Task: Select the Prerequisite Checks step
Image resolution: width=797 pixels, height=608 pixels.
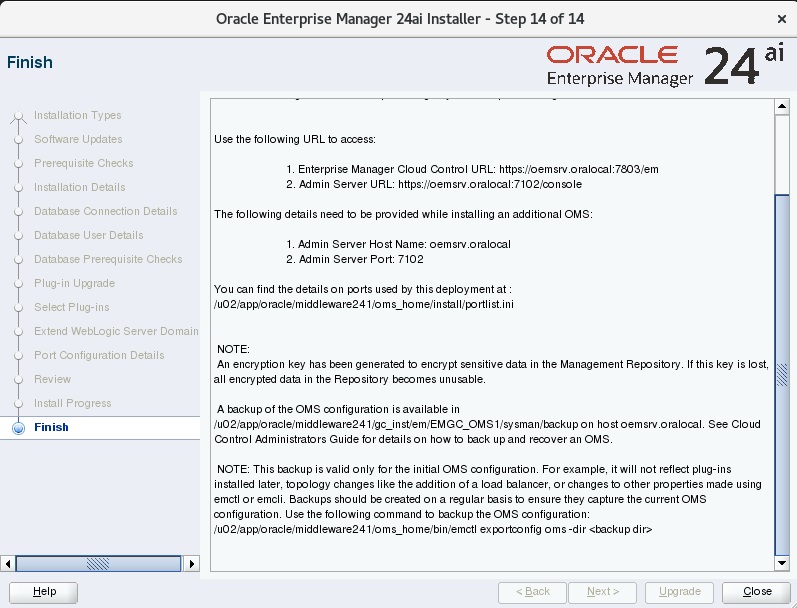Action: [x=84, y=163]
